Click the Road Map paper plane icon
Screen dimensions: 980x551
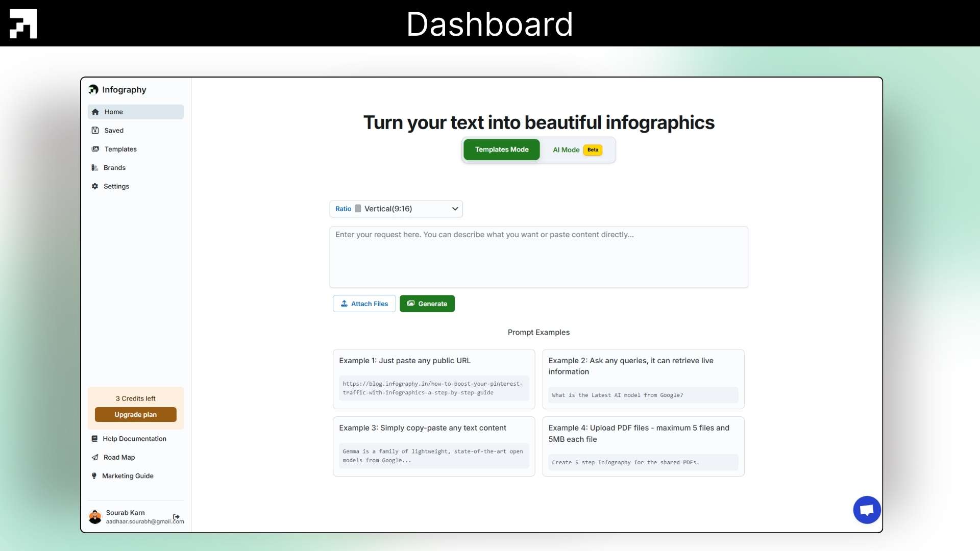click(x=94, y=458)
